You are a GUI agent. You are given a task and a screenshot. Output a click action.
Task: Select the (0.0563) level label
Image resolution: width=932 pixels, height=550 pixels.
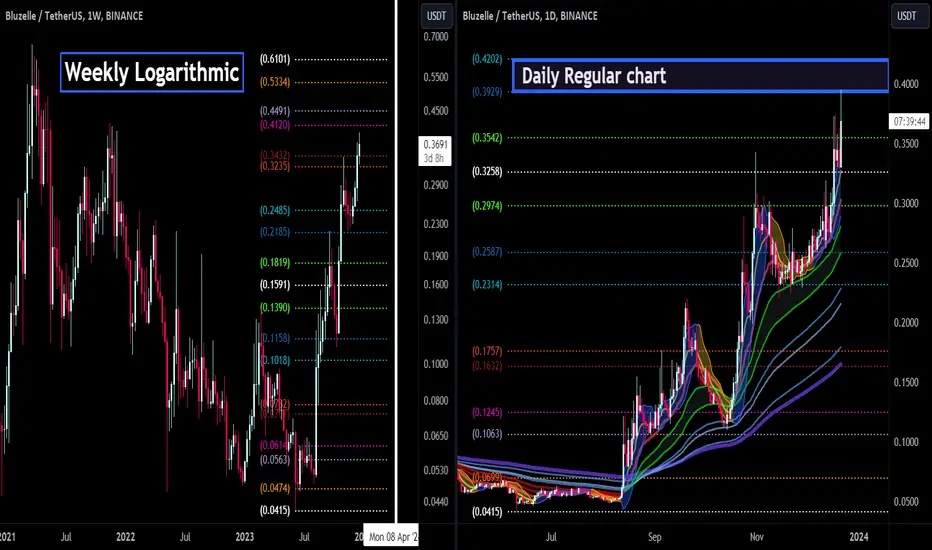pos(275,459)
